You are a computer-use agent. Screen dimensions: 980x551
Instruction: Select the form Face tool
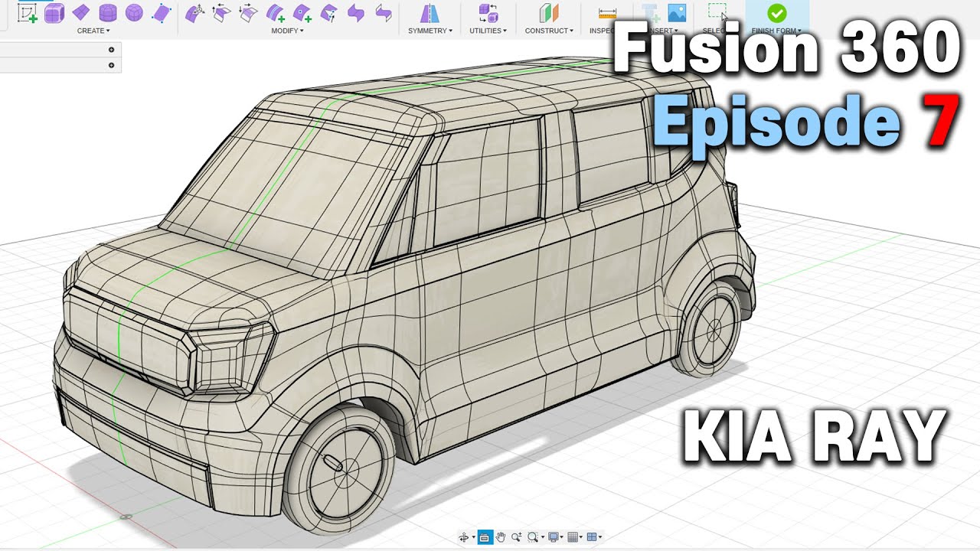click(x=161, y=12)
